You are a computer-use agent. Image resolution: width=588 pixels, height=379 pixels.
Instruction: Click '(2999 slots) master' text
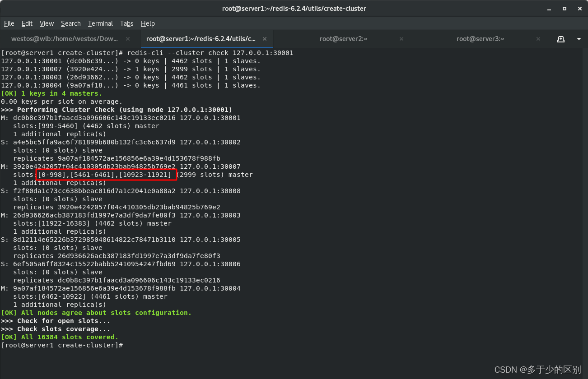pyautogui.click(x=215, y=175)
